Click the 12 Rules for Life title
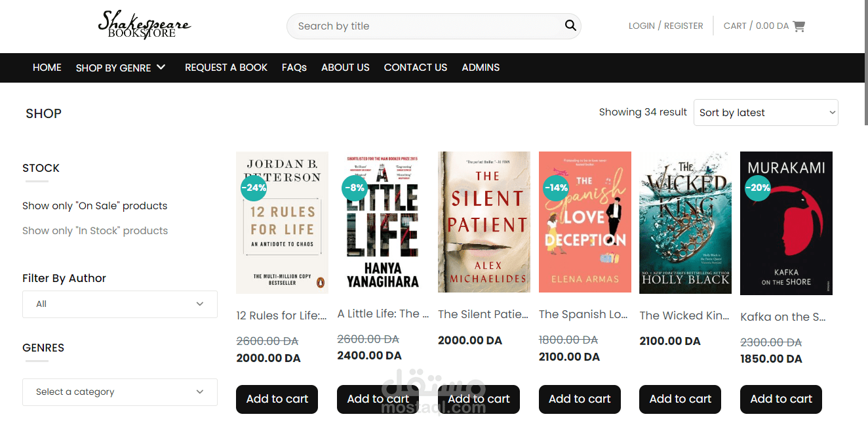Image resolution: width=868 pixels, height=425 pixels. pos(282,315)
